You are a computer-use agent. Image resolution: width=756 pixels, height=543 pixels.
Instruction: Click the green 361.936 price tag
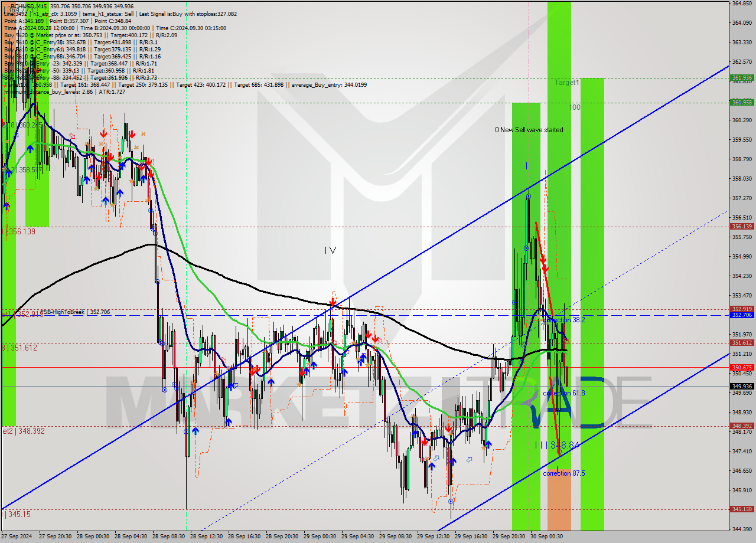tap(742, 77)
